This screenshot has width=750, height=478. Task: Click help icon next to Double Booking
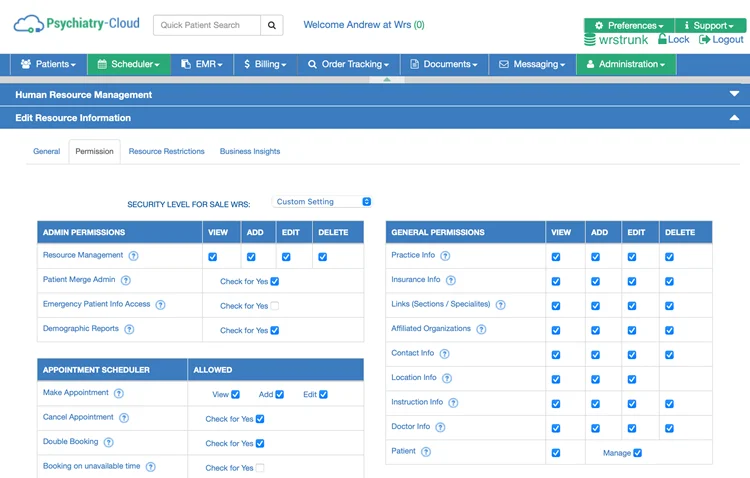pyautogui.click(x=108, y=442)
